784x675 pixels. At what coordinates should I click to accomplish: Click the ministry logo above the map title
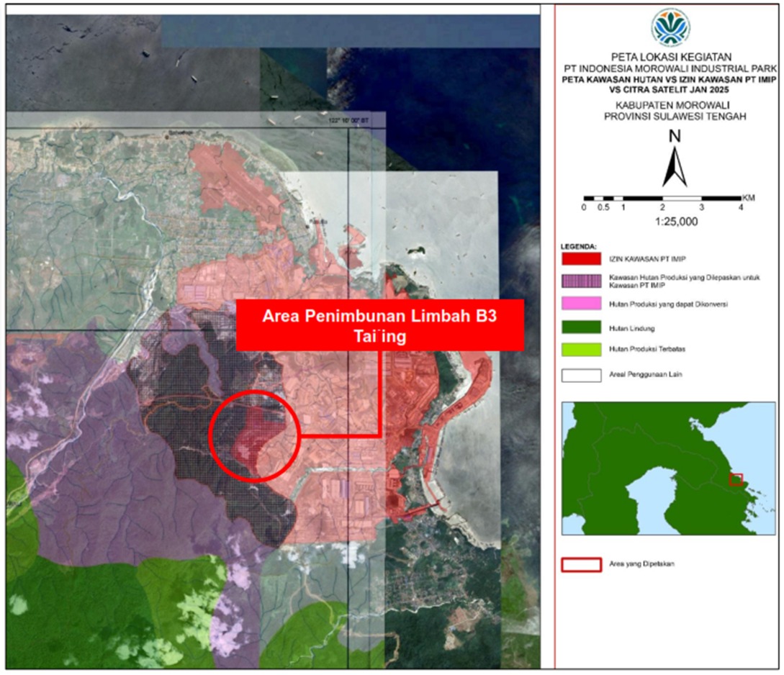click(670, 27)
